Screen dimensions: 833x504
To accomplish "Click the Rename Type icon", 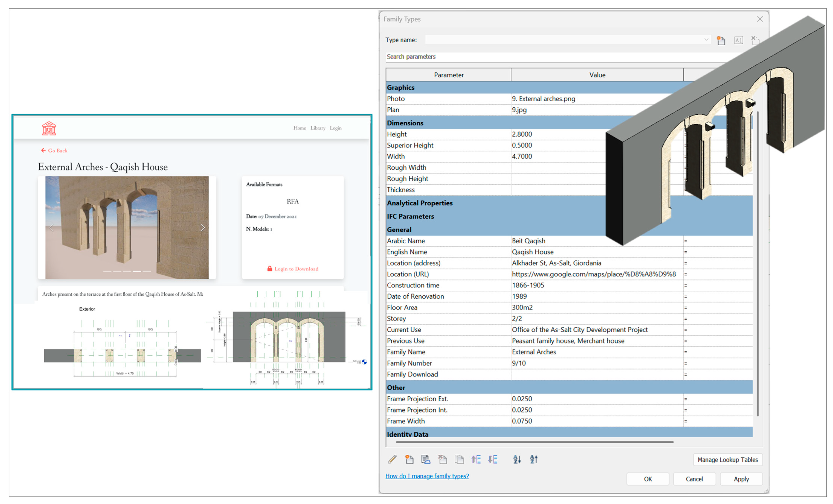I will point(738,41).
